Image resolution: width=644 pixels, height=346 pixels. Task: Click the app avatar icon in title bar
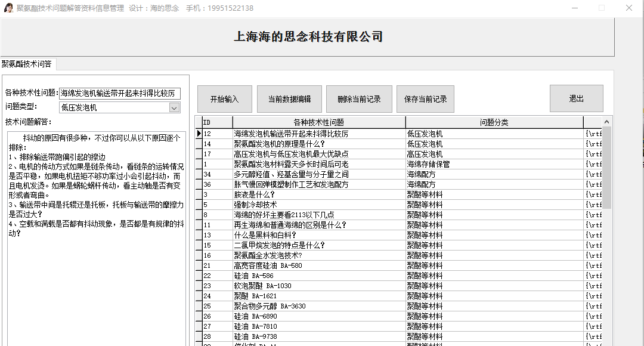click(x=9, y=8)
